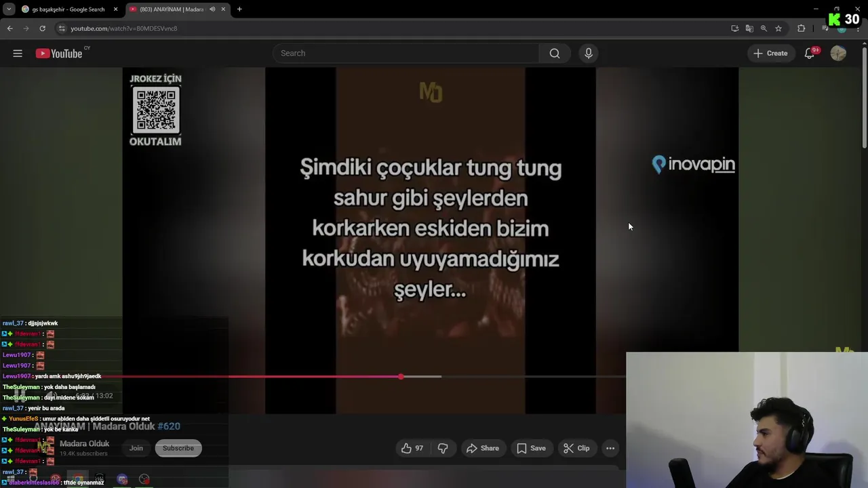This screenshot has height=488, width=868.
Task: Click the search magnifier button
Action: tap(555, 54)
